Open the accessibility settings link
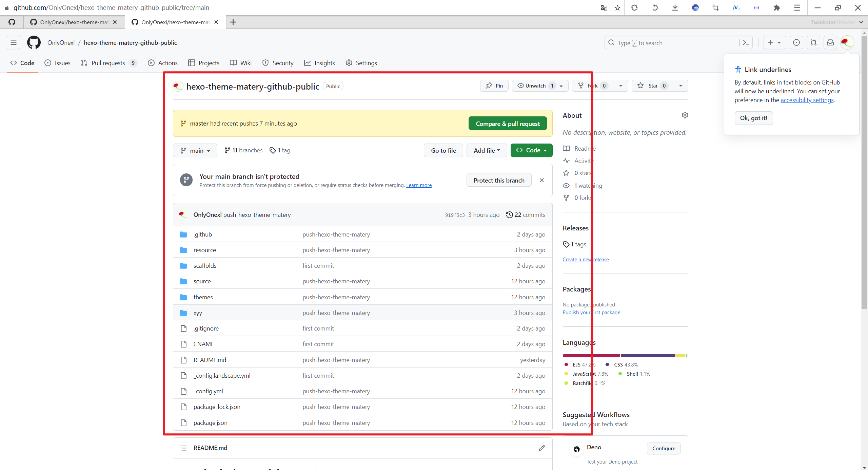Screen dimensions: 868x470 click(x=807, y=100)
